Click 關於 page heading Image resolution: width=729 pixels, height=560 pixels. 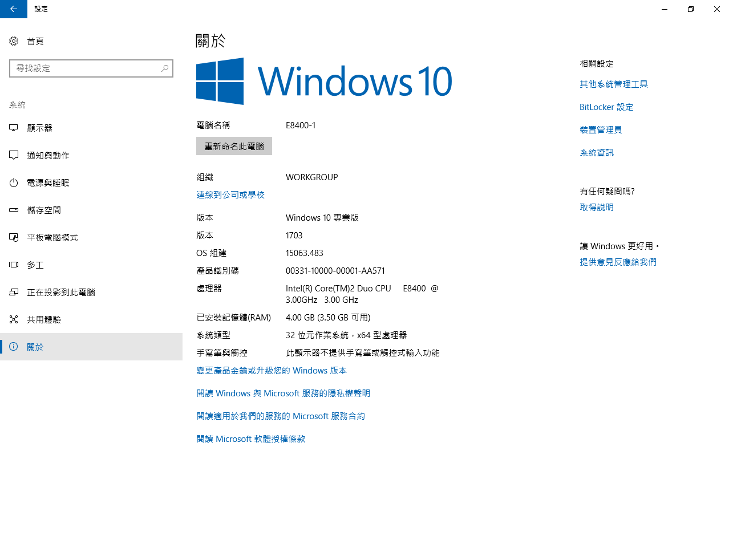click(210, 40)
